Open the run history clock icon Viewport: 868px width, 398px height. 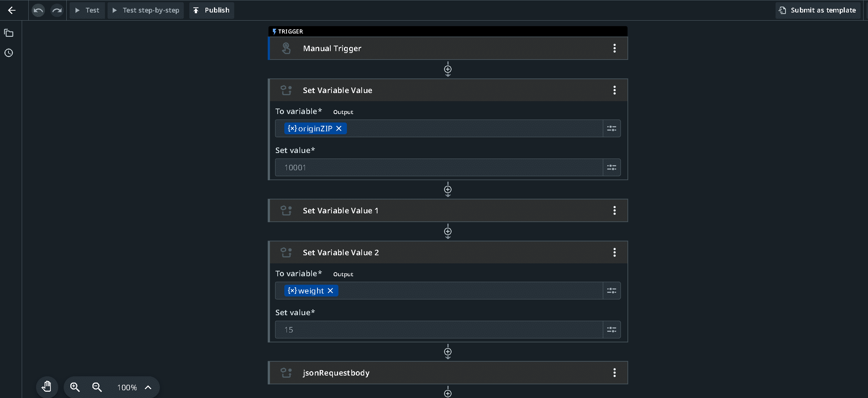[x=9, y=53]
